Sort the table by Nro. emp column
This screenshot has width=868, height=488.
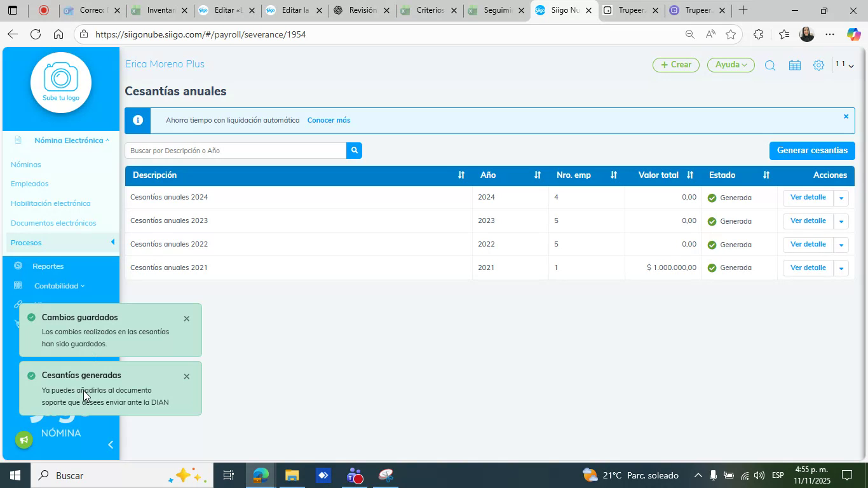pyautogui.click(x=614, y=175)
